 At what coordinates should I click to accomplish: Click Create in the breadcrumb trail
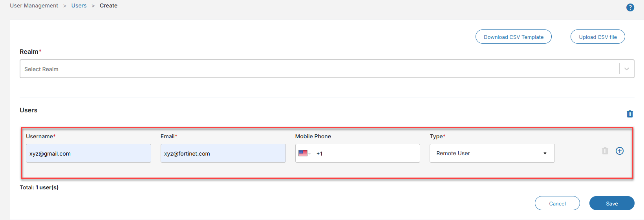pos(108,5)
